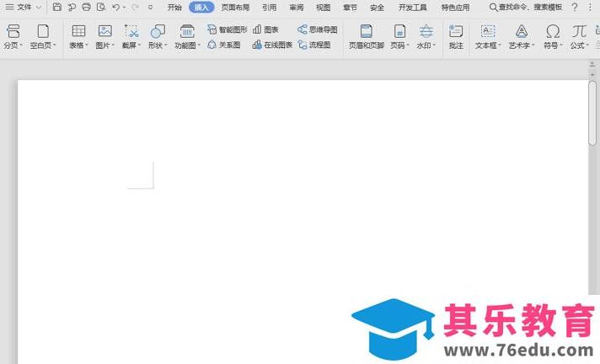Click the 图片 picture insert icon

[104, 37]
